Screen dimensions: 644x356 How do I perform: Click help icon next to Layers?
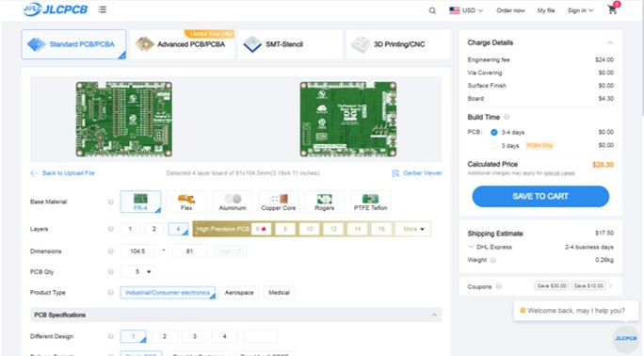(111, 229)
